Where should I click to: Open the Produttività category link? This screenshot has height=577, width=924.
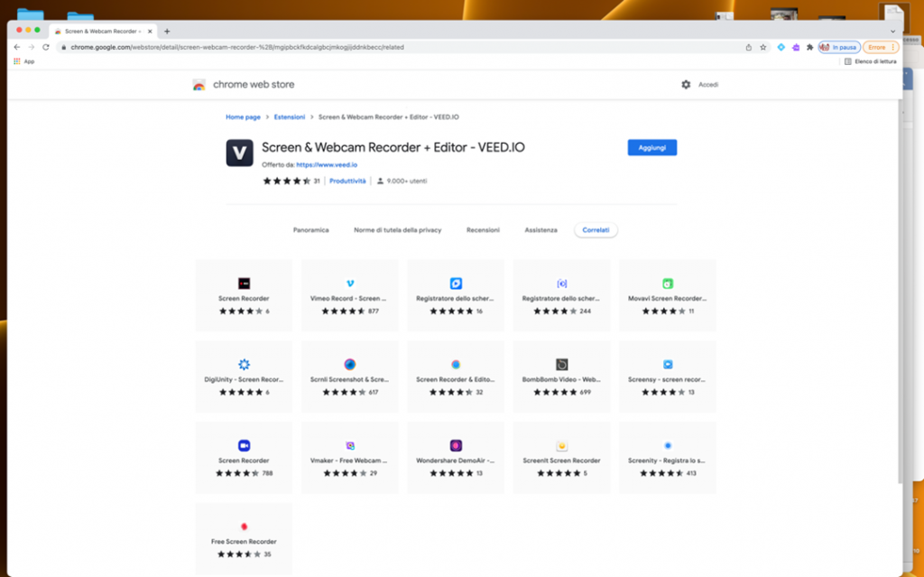[x=347, y=181]
